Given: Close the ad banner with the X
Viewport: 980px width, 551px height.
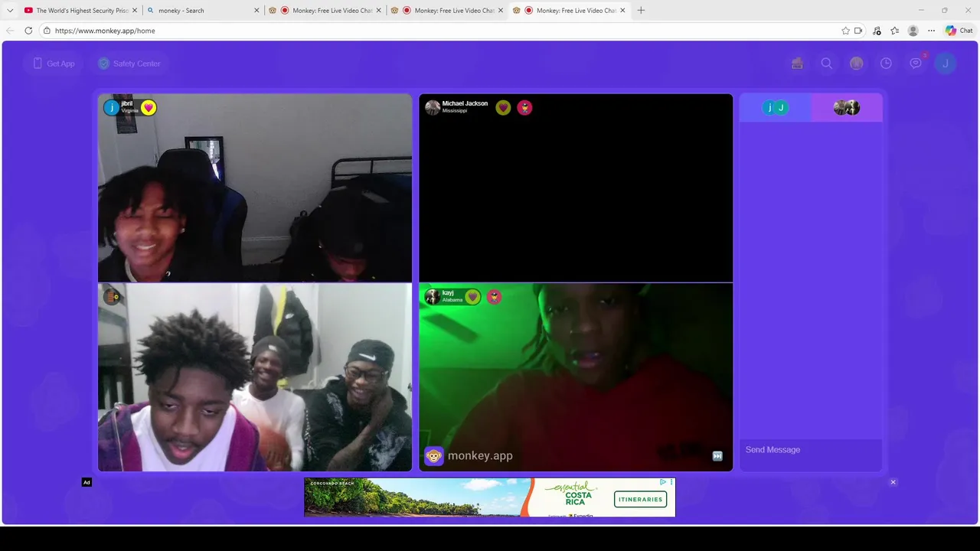Looking at the screenshot, I should [893, 482].
